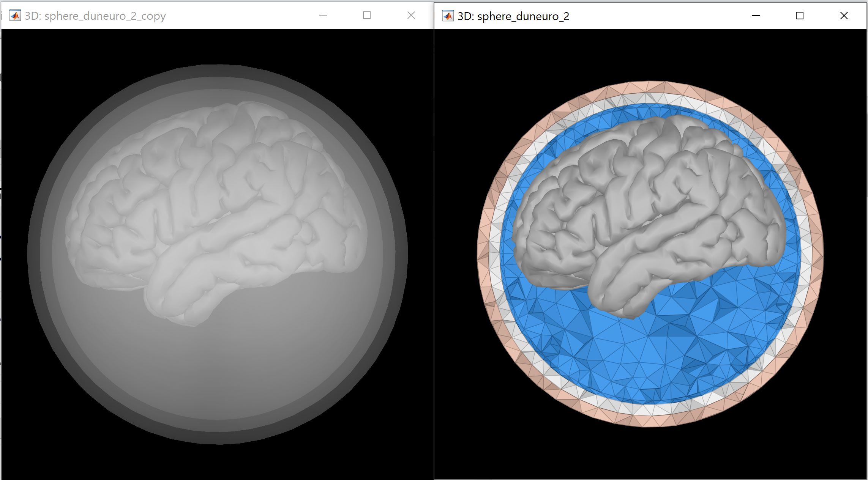This screenshot has width=868, height=480.
Task: Click the '3D: sphere_duneuro_2' window title
Action: (513, 16)
